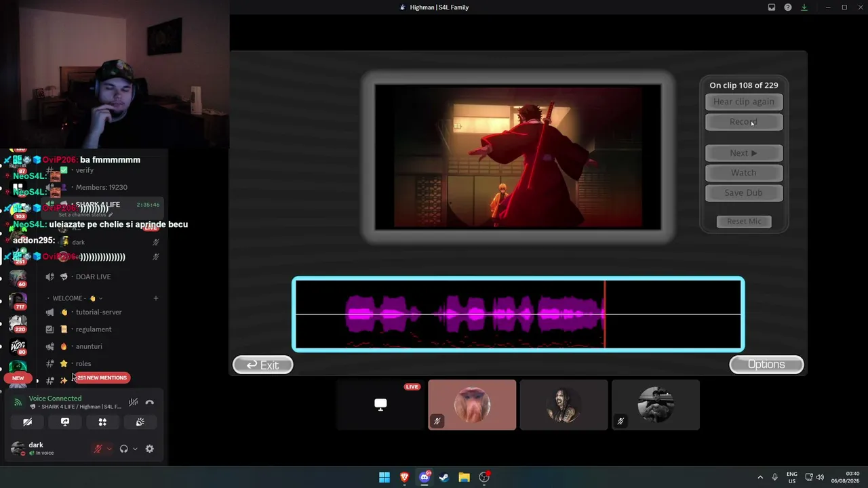This screenshot has height=488, width=868.
Task: Open the Discord help icon
Action: click(788, 7)
